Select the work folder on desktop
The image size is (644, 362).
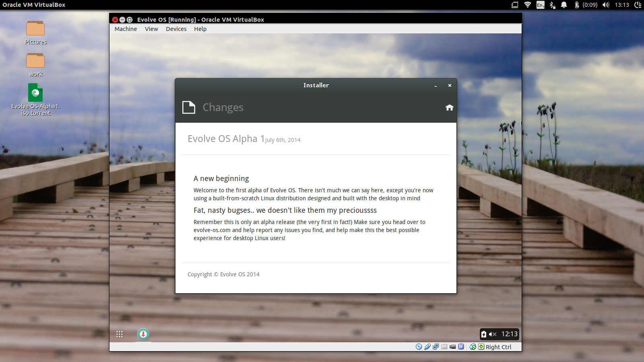(35, 65)
